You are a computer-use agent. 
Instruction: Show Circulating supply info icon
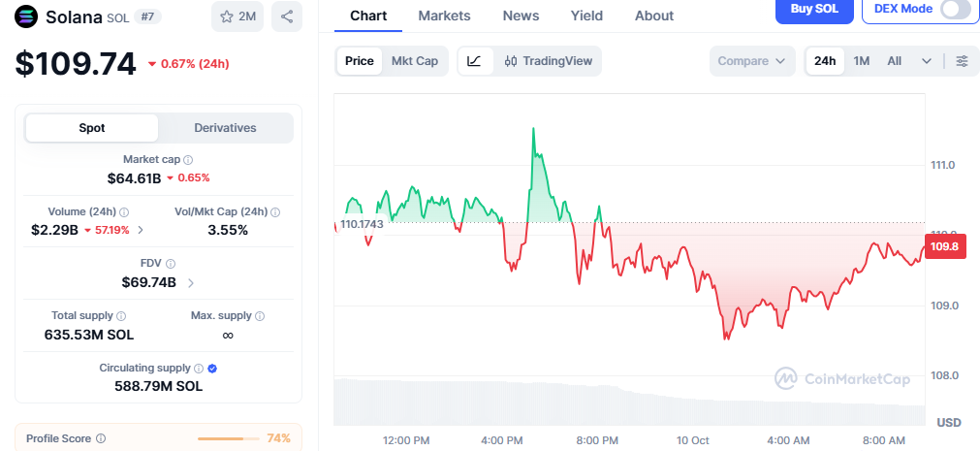point(198,369)
